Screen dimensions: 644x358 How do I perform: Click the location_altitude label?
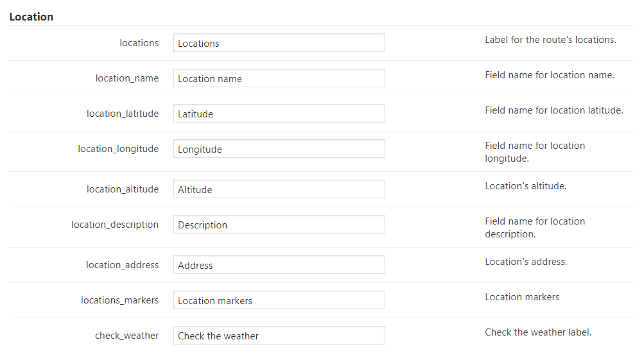pos(123,189)
